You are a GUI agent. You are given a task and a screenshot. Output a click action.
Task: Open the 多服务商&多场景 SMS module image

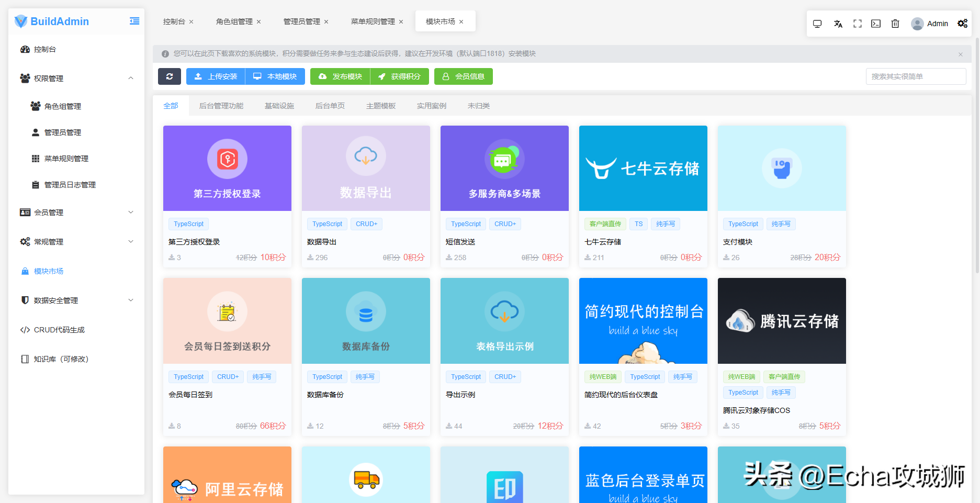click(x=504, y=168)
